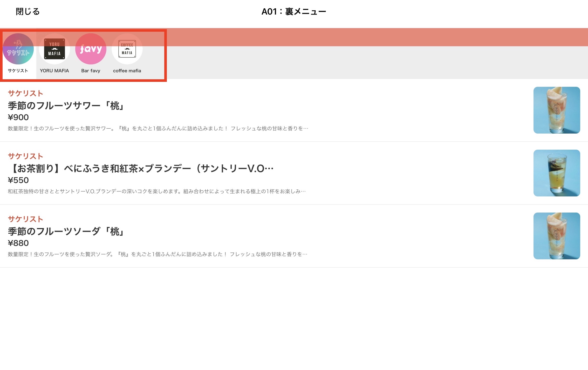View the peach soda drink photo
The width and height of the screenshot is (588, 370).
tap(557, 236)
